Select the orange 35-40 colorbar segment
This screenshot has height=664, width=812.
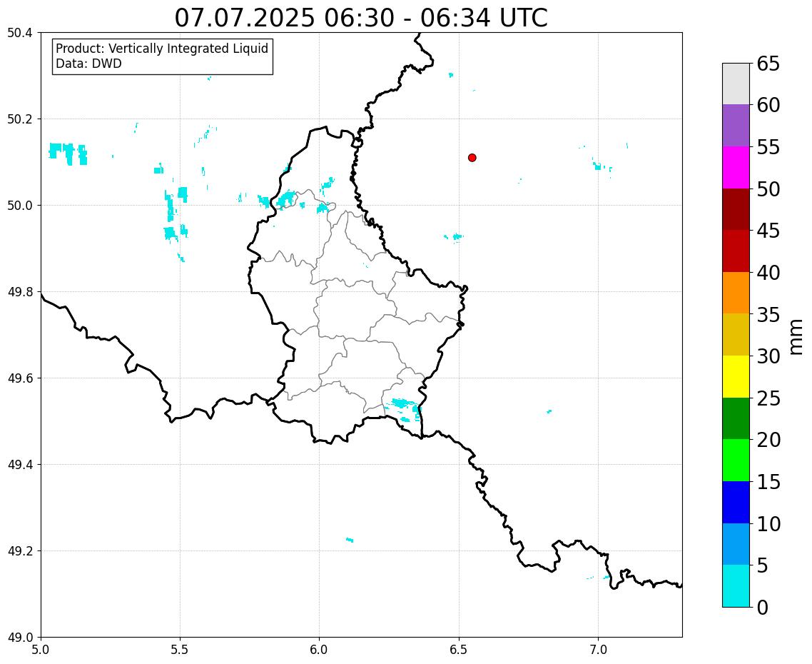[x=736, y=293]
